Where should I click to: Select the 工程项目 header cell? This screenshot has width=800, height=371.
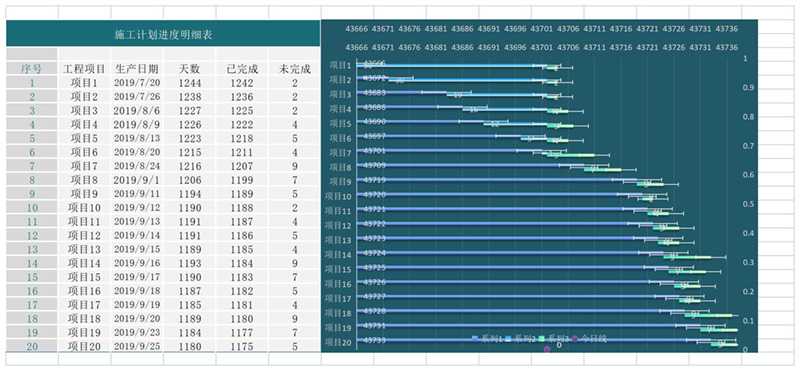(x=84, y=69)
